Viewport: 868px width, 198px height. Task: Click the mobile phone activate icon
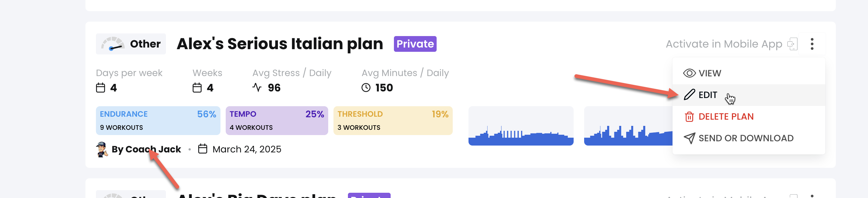click(792, 44)
